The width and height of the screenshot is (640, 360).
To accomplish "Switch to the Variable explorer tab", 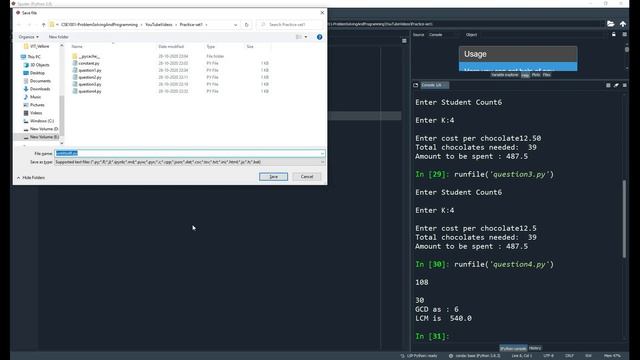I will (504, 75).
